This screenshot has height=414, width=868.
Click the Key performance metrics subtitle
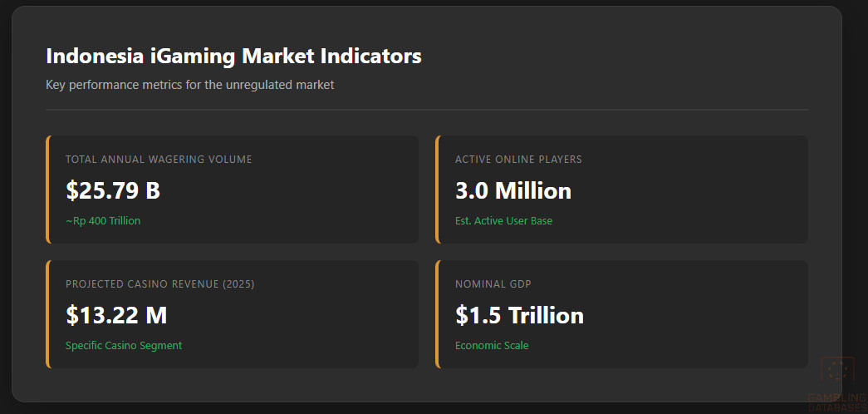[189, 85]
